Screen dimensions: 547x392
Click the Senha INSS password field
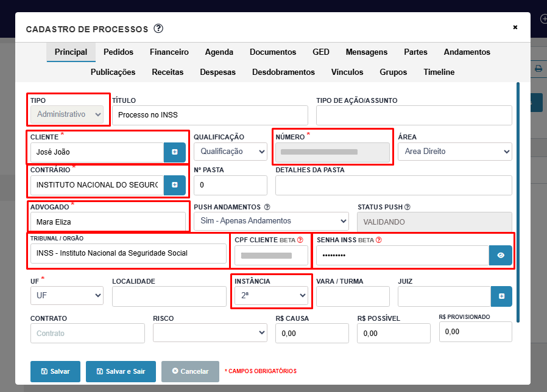403,255
